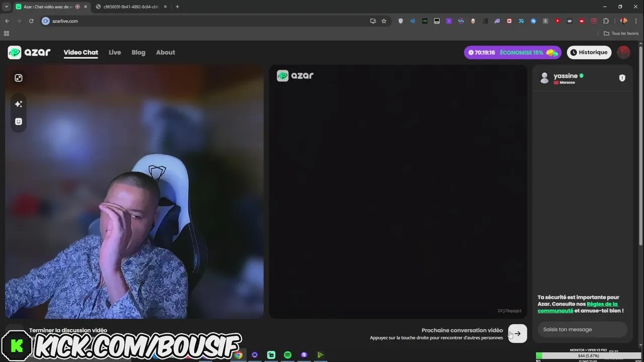Image resolution: width=644 pixels, height=362 pixels.
Task: Open yassine's profile avatar in the chat
Action: pos(544,78)
